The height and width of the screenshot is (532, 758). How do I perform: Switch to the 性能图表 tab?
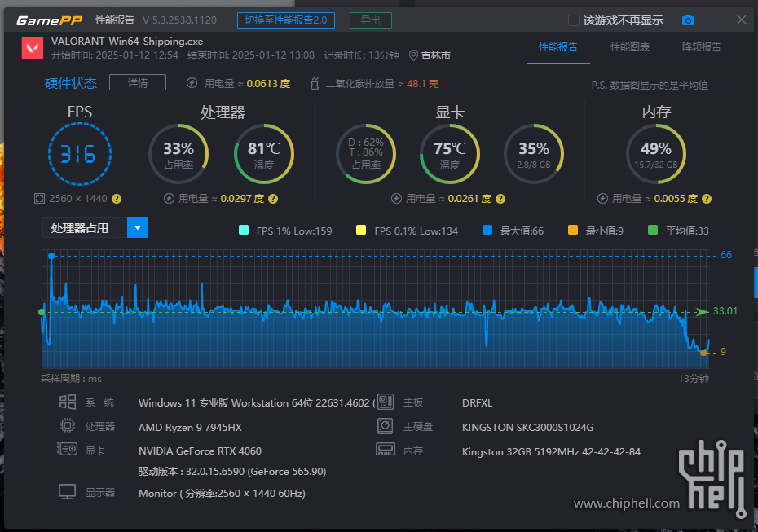(x=629, y=47)
